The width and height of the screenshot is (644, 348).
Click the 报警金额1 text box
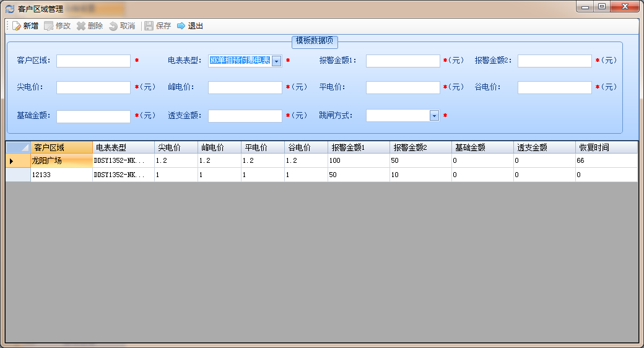point(402,61)
